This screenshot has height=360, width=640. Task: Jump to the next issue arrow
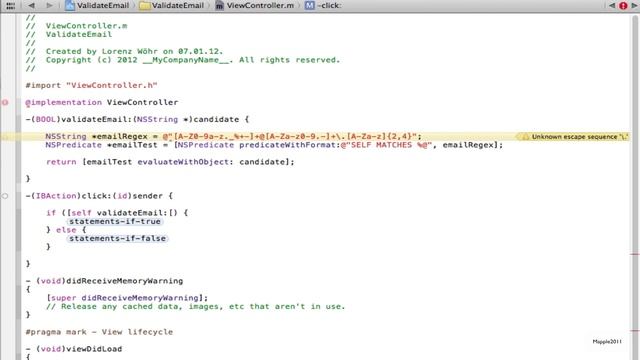[x=635, y=6]
